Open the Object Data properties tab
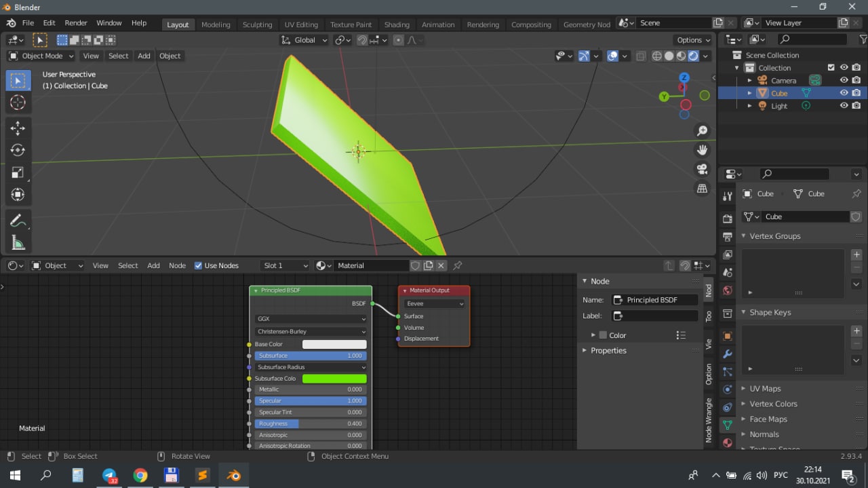Image resolution: width=868 pixels, height=488 pixels. (x=728, y=425)
